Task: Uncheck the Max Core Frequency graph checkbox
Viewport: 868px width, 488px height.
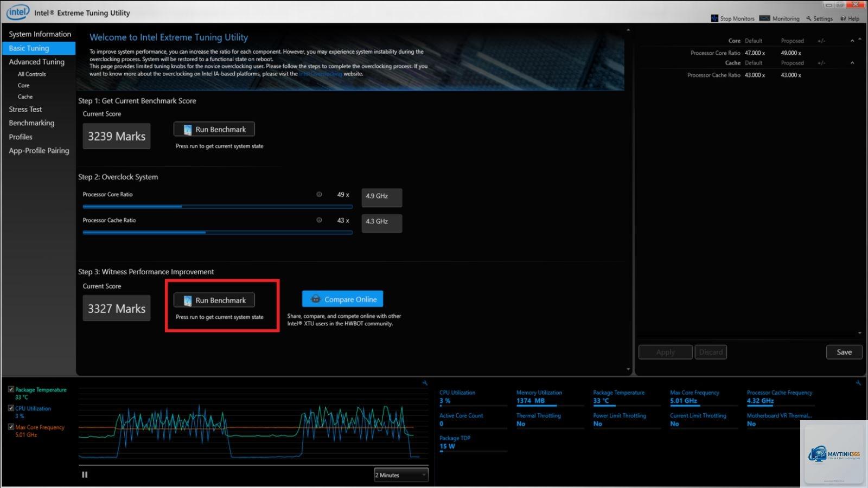Action: pyautogui.click(x=11, y=427)
